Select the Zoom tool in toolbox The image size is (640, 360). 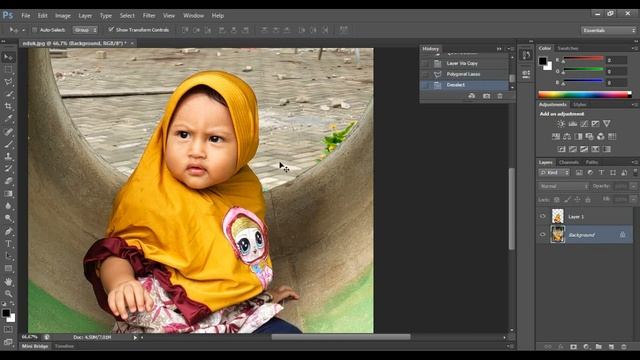(x=8, y=293)
